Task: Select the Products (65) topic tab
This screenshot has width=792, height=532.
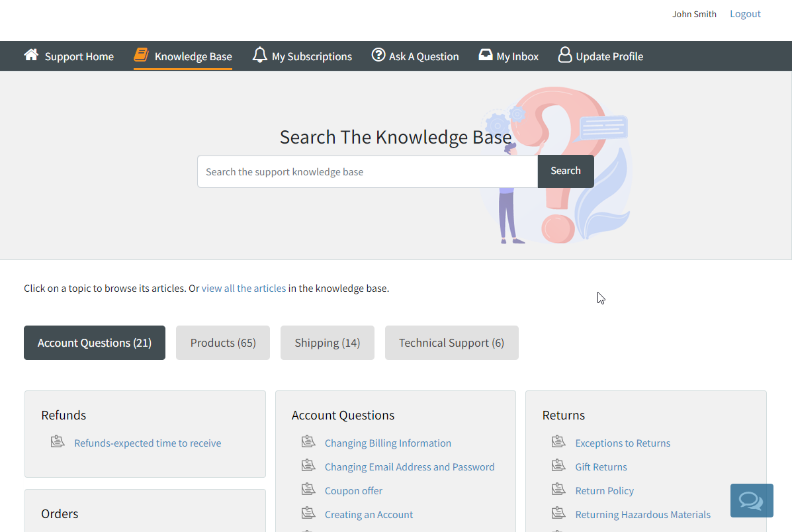Action: pyautogui.click(x=223, y=343)
